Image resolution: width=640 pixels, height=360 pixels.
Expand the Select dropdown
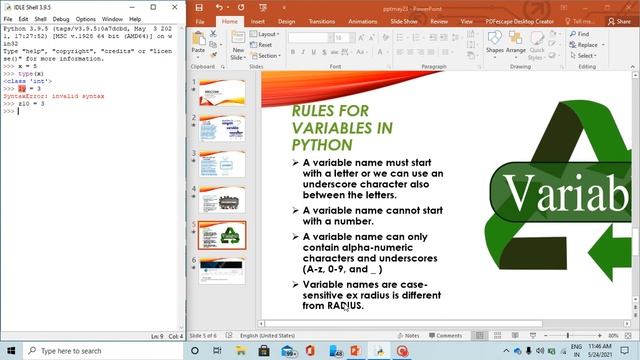583,56
